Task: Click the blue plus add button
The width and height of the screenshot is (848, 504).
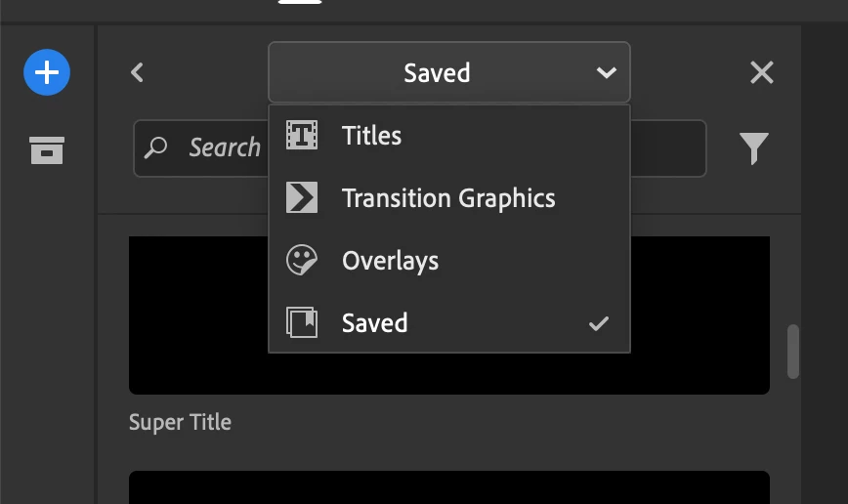Action: point(47,72)
